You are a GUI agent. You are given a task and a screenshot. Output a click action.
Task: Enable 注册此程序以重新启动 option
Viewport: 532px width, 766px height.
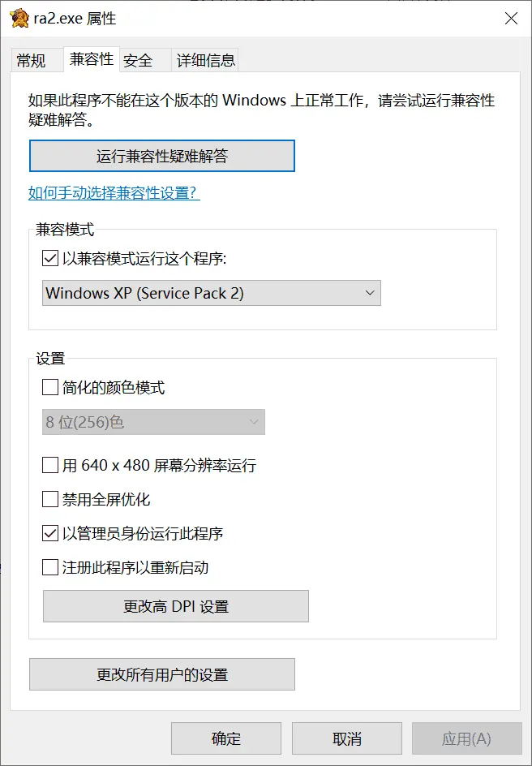[x=49, y=567]
